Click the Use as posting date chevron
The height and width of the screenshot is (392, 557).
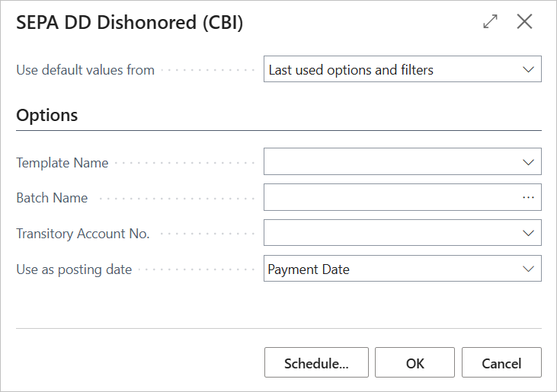tap(528, 269)
